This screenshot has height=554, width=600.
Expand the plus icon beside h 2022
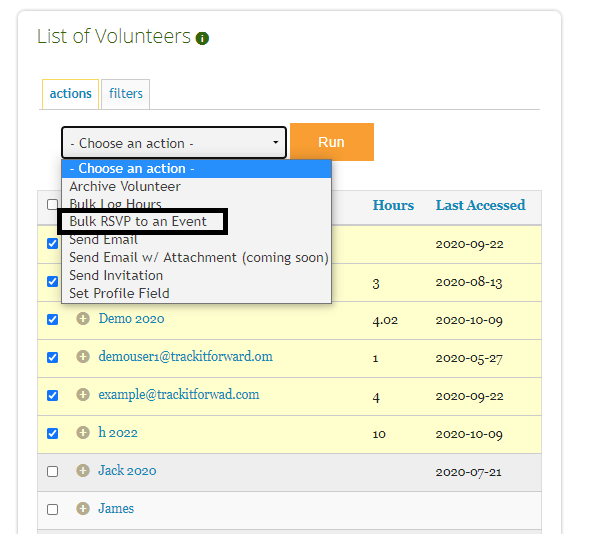83,433
